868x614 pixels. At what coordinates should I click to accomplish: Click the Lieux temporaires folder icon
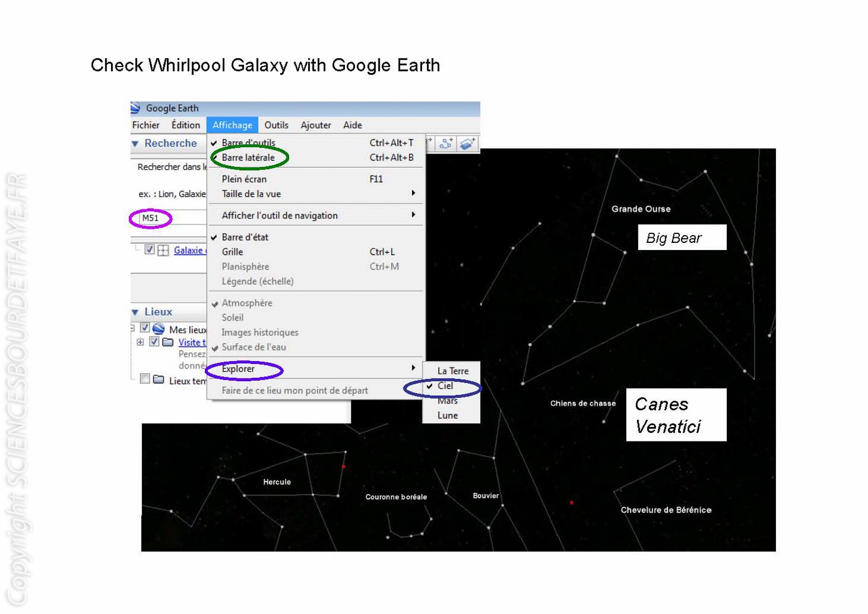point(159,380)
